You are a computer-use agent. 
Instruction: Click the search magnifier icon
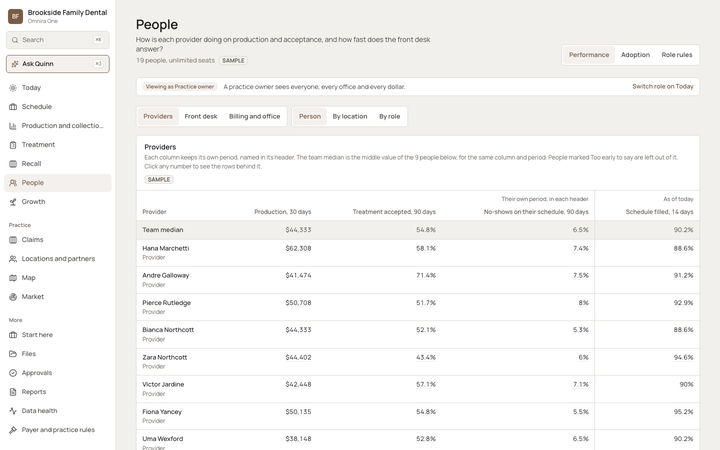15,40
